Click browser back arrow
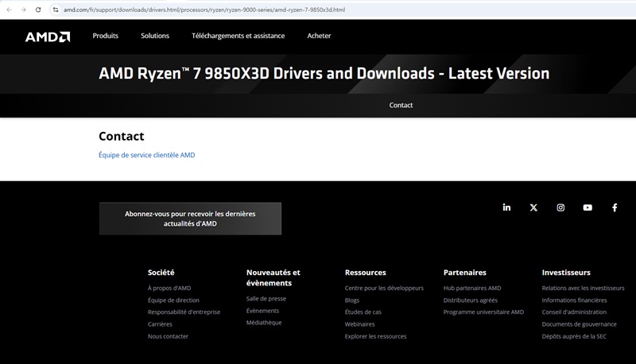Screen dimensions: 636x364 click(8, 9)
